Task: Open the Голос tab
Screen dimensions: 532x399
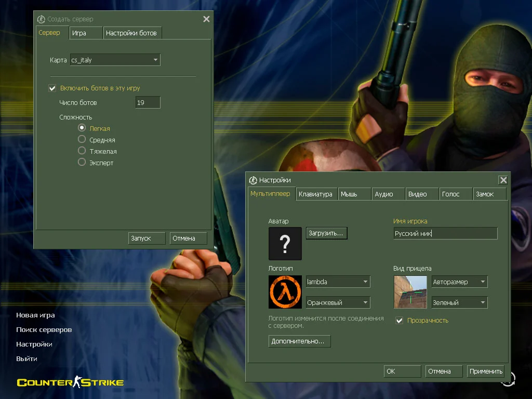Action: [455, 194]
